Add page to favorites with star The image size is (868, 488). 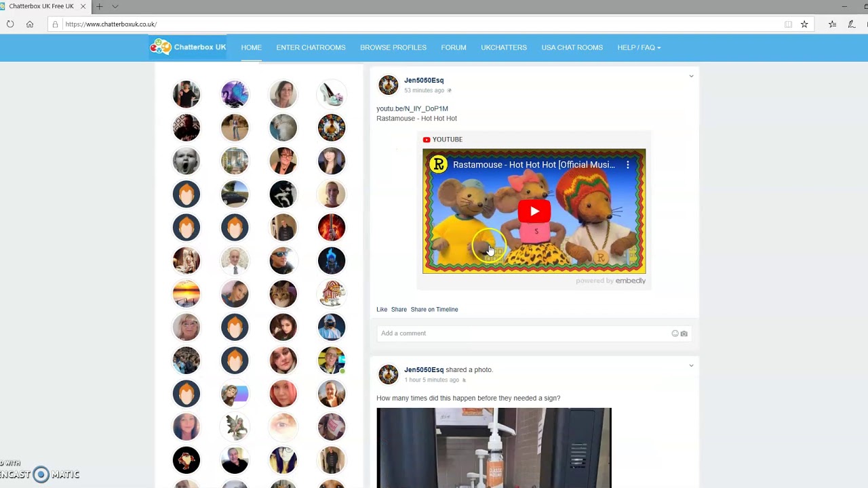[x=804, y=24]
